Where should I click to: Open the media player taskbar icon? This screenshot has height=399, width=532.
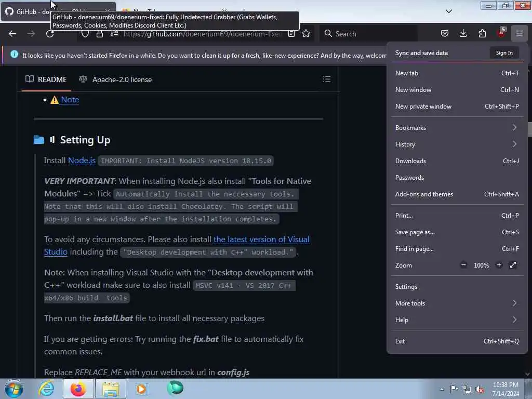[x=142, y=389]
